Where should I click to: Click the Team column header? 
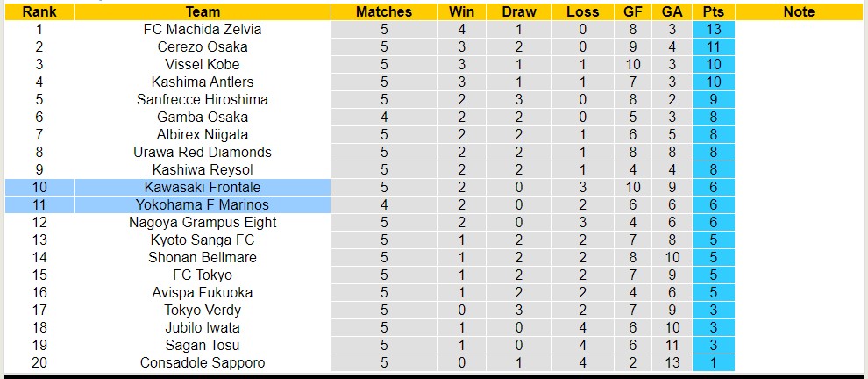pos(203,11)
